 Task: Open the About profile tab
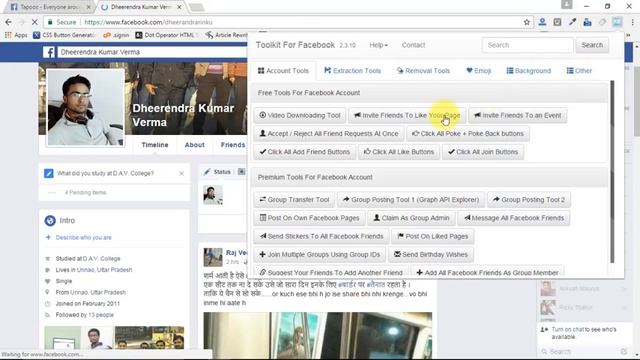coord(195,145)
